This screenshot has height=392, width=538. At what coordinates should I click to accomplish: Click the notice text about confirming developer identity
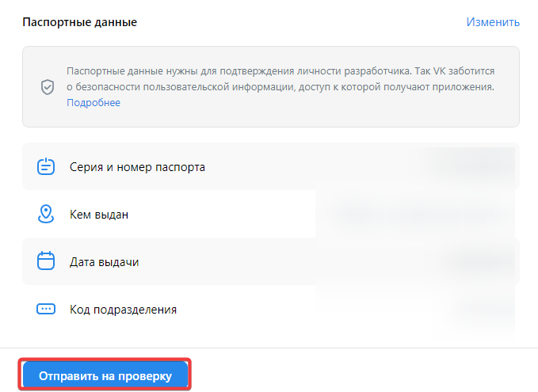(280, 79)
